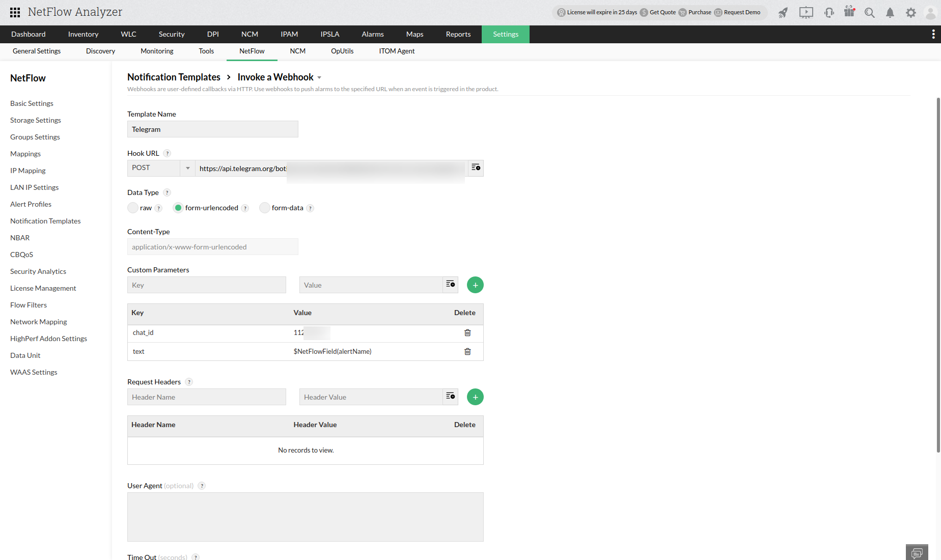Add request header with plus button

point(475,397)
